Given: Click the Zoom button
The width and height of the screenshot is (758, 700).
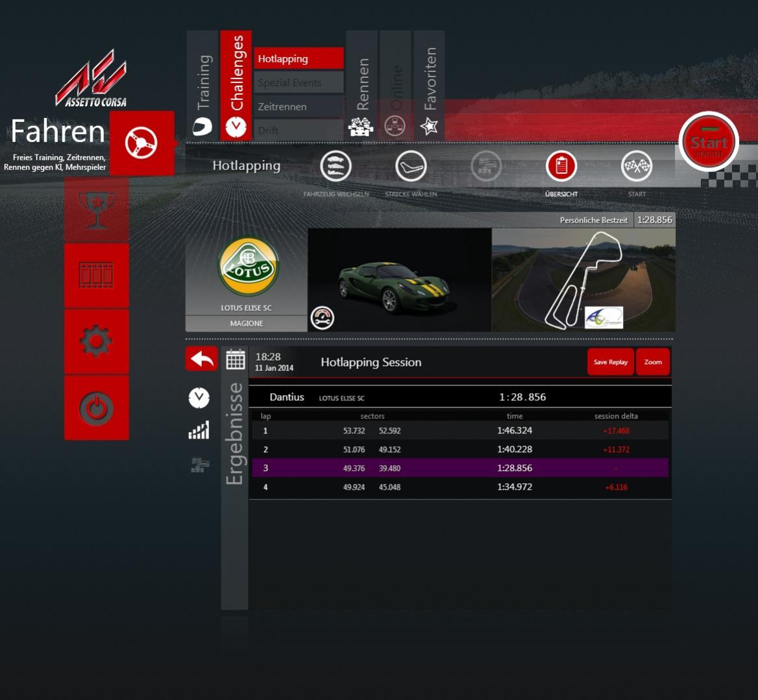Looking at the screenshot, I should 653,362.
